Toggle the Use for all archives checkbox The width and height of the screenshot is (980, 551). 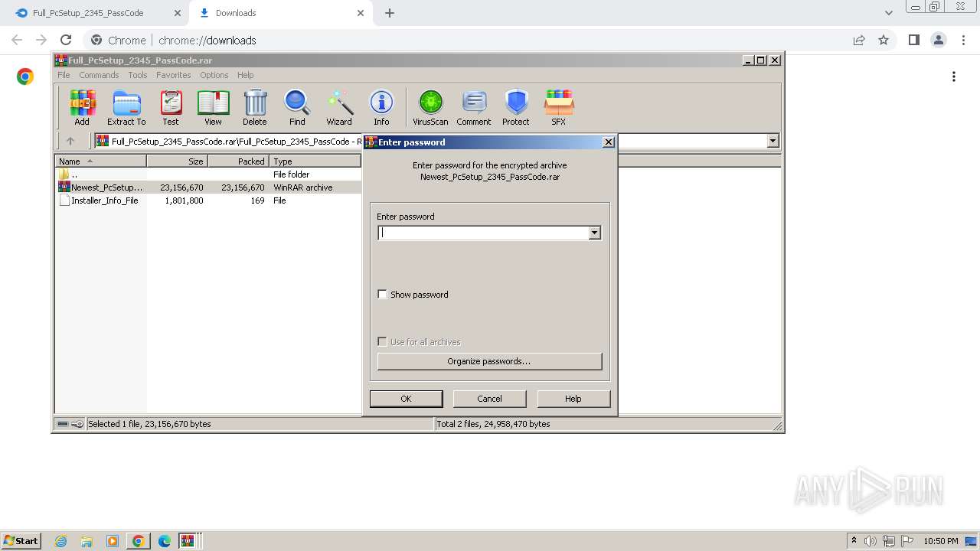pyautogui.click(x=382, y=341)
